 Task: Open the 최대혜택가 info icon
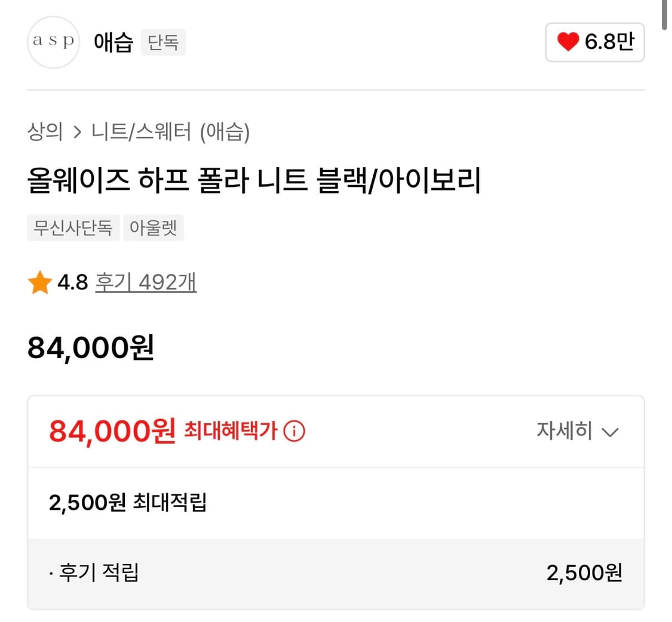[294, 430]
